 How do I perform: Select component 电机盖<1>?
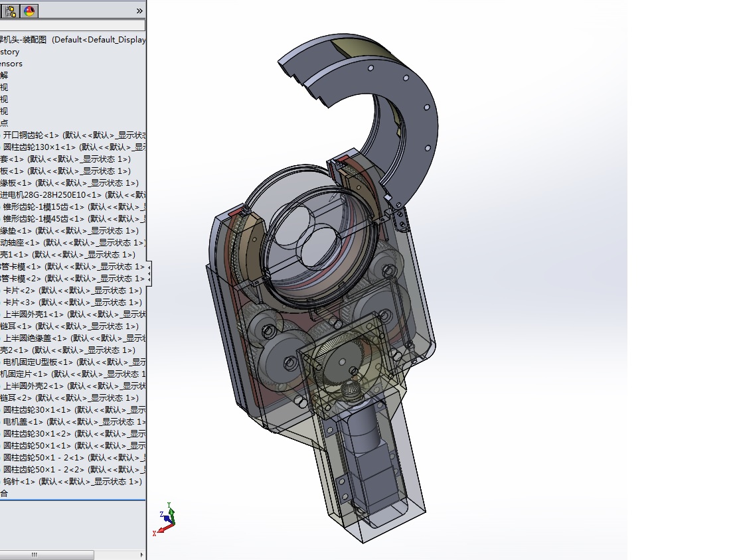point(74,422)
